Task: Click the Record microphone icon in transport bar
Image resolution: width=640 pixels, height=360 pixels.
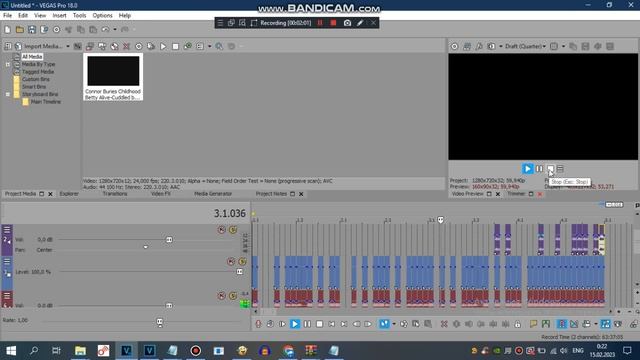Action: 258,324
